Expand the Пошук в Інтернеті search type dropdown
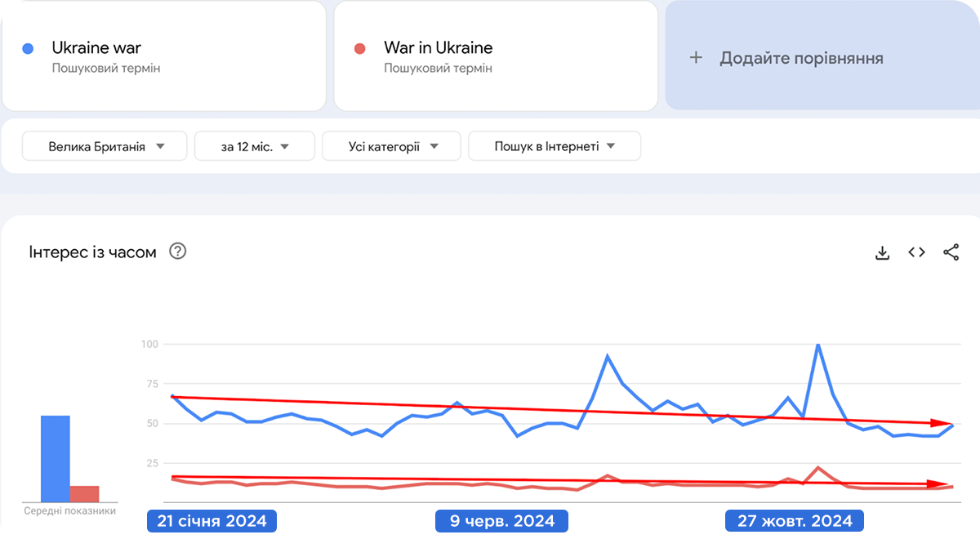 (x=555, y=147)
